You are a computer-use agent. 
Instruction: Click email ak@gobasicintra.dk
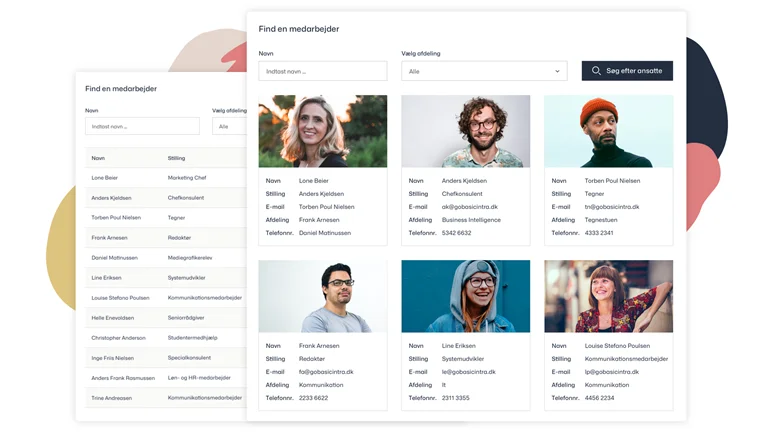click(x=470, y=207)
